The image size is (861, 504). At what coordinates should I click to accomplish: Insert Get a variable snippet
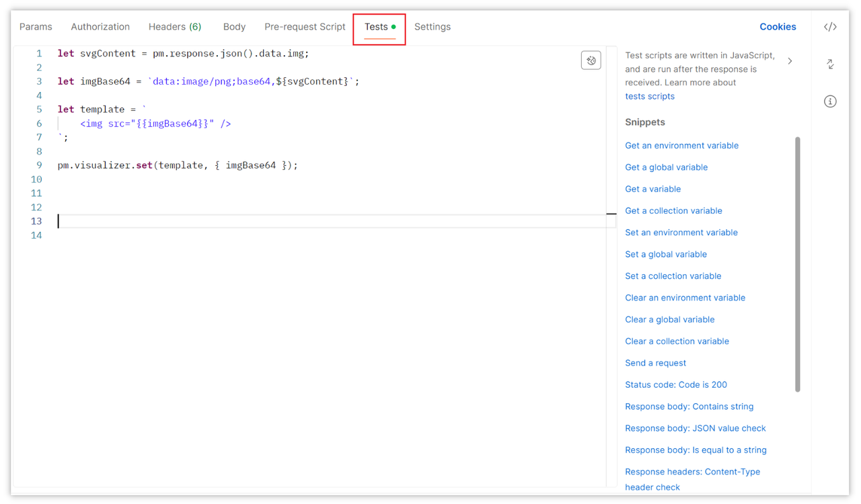652,189
